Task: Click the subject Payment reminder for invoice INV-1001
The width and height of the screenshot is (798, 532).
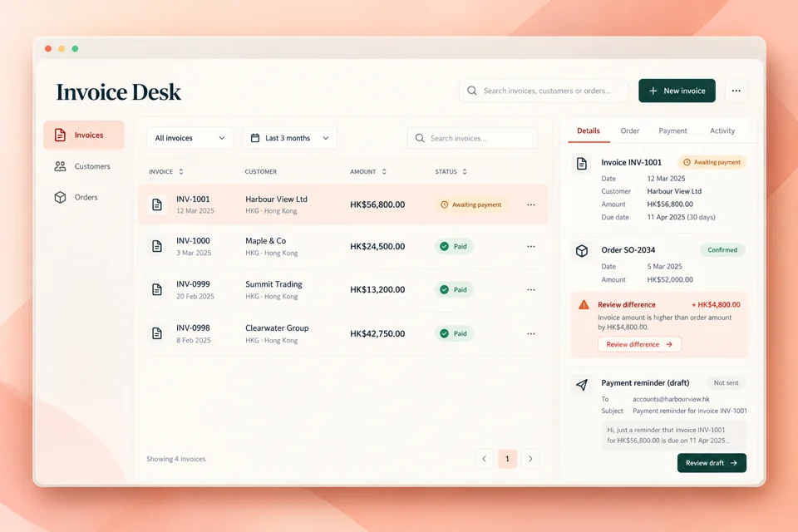Action: click(690, 411)
